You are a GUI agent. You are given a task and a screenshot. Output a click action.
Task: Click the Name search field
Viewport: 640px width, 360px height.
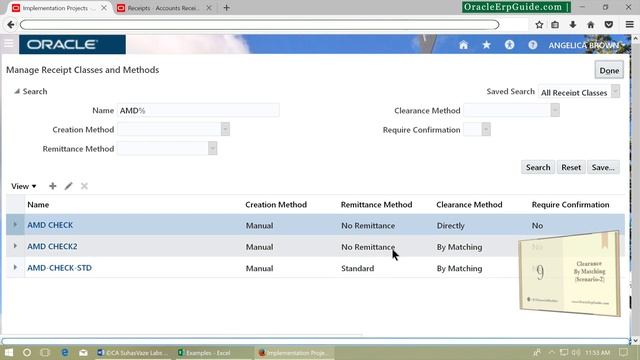tap(198, 110)
